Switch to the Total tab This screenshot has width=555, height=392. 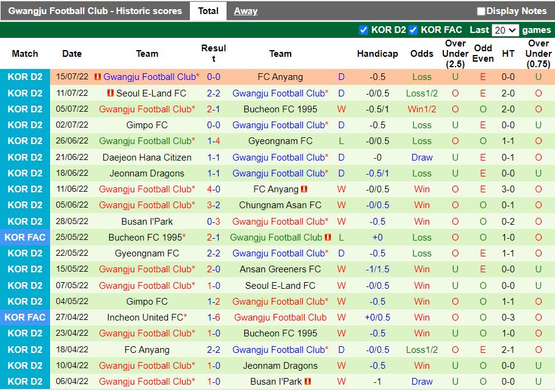208,11
